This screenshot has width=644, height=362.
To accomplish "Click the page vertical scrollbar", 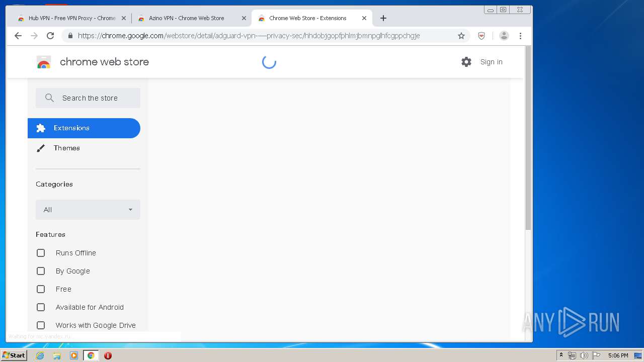I will click(x=528, y=138).
